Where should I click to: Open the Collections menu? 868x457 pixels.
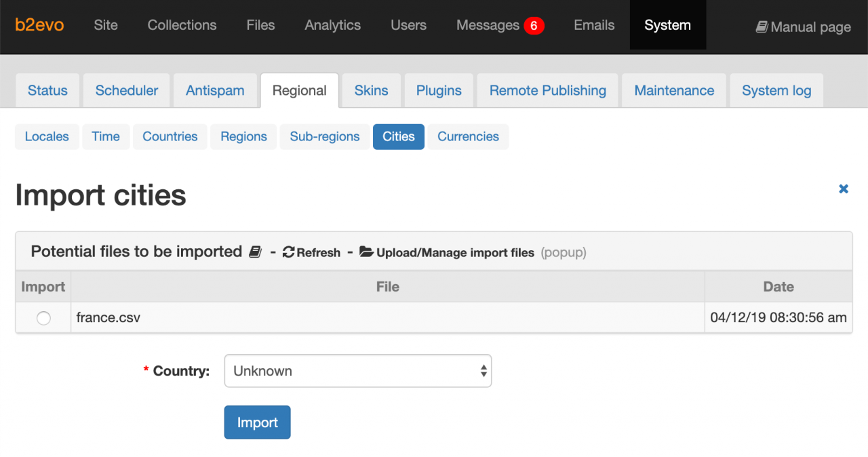click(x=182, y=25)
